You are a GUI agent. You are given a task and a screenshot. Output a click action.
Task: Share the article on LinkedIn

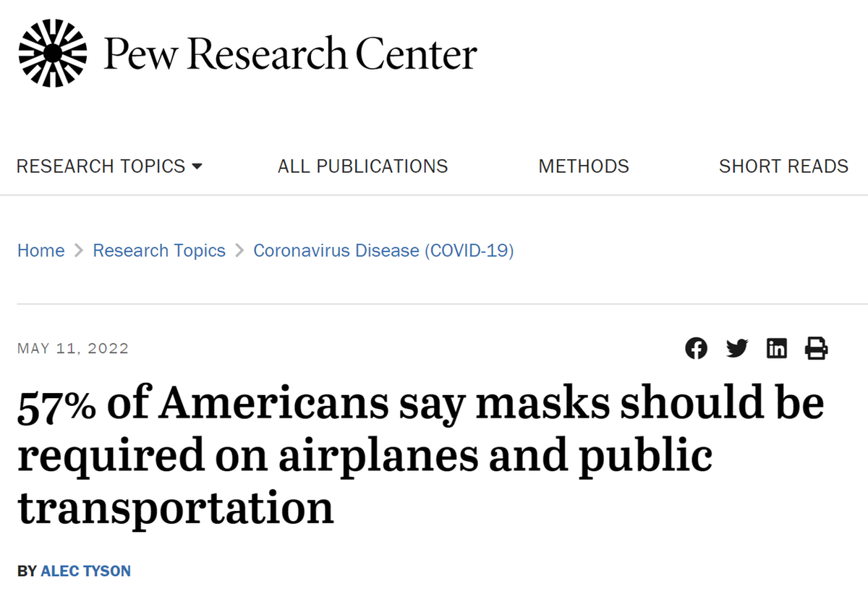click(777, 349)
